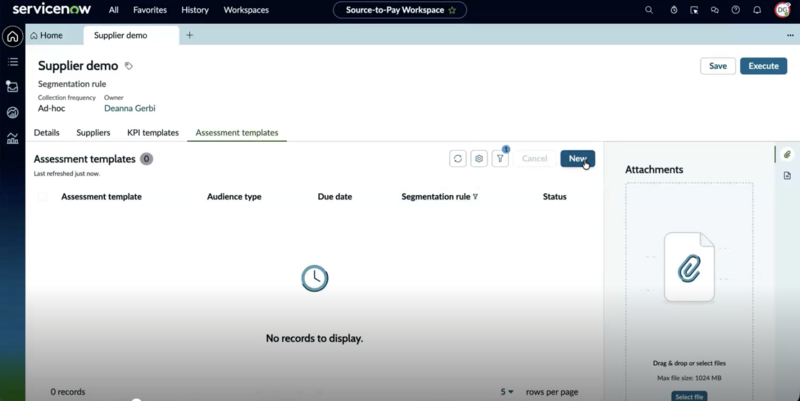The height and width of the screenshot is (401, 800).
Task: Sort by Segmentation rule column header
Action: click(x=436, y=196)
